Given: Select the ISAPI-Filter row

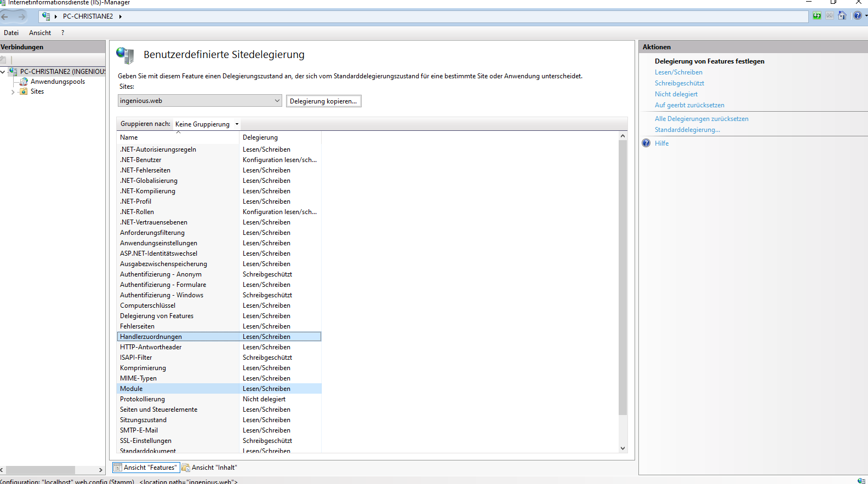Looking at the screenshot, I should pyautogui.click(x=219, y=358).
